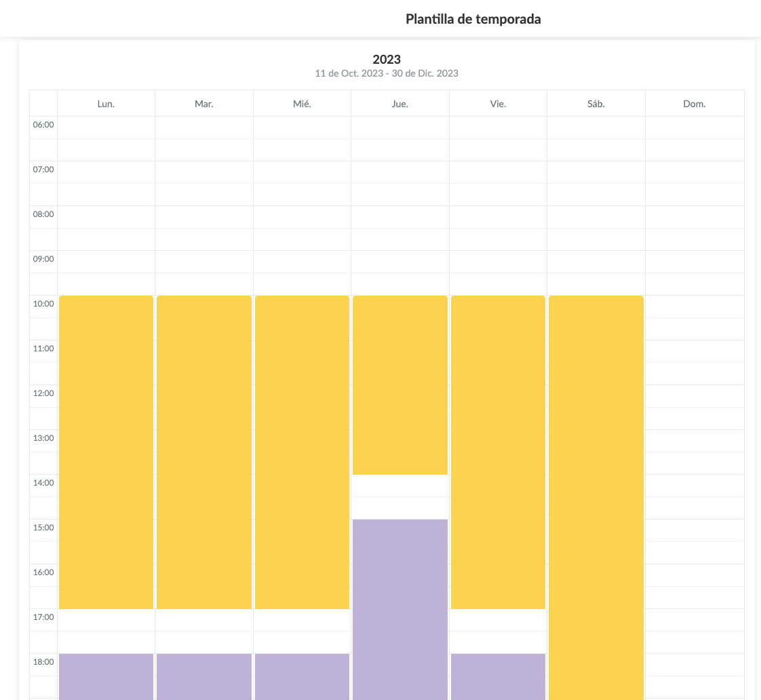Open Thursday's purple afternoon block
Viewport: 761px width, 700px height.
click(x=399, y=608)
